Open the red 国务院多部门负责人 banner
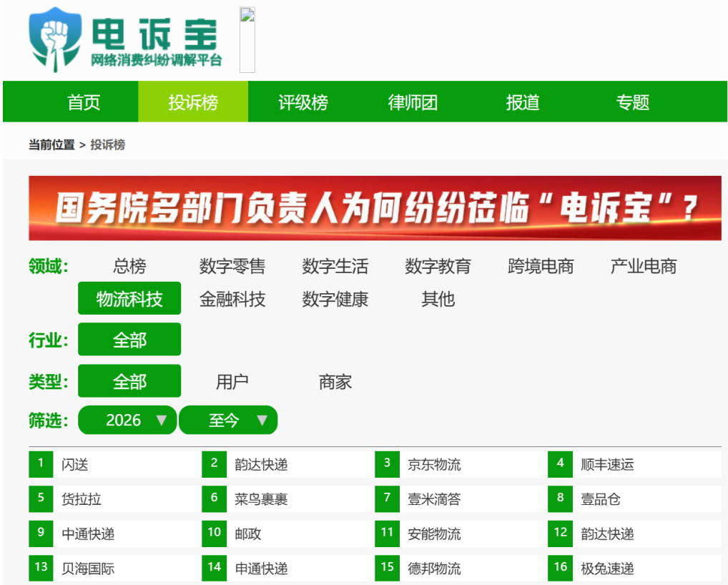The height and width of the screenshot is (585, 728). [375, 208]
